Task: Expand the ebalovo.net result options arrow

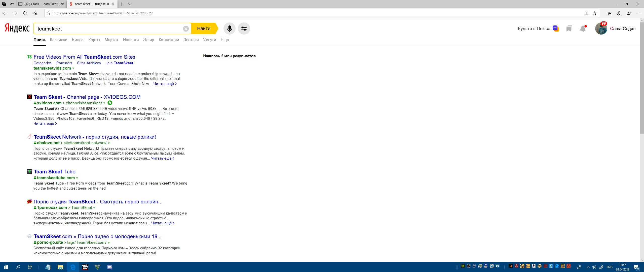Action: pyautogui.click(x=109, y=143)
